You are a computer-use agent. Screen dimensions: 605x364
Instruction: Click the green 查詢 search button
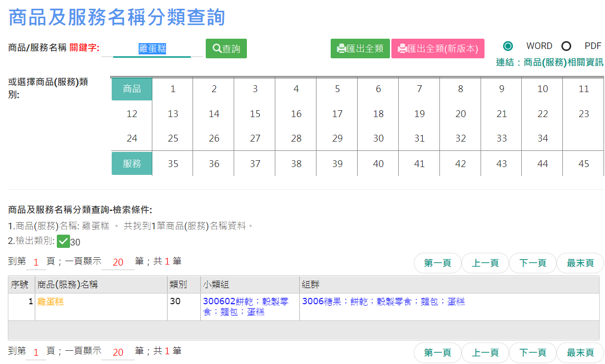coord(226,49)
